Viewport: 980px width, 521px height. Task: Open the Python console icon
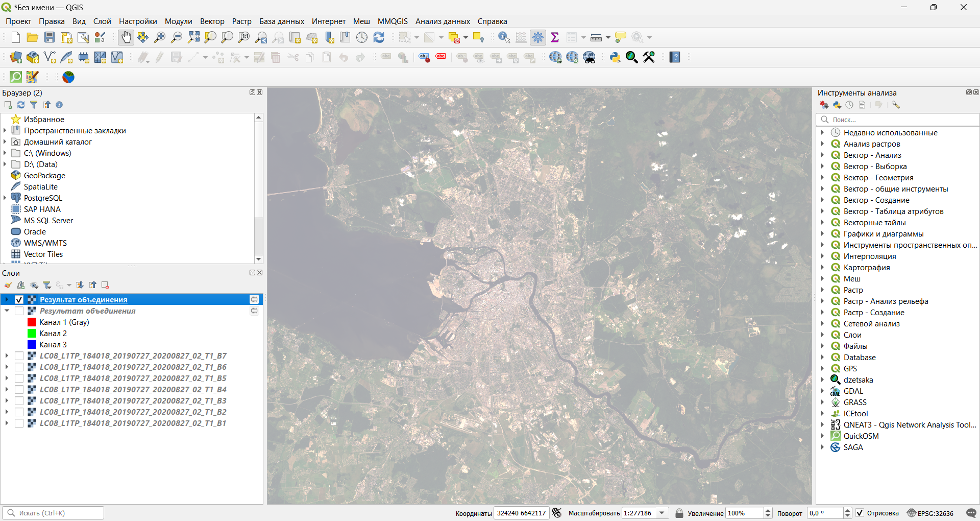[615, 57]
